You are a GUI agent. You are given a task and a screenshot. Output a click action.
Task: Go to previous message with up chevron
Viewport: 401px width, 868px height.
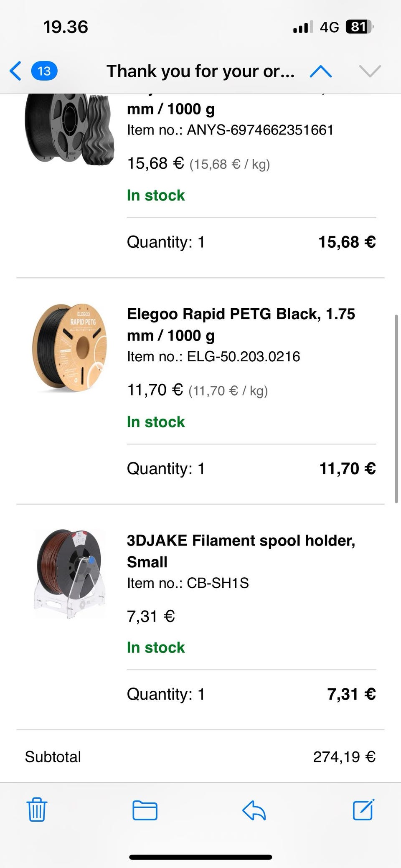point(320,71)
